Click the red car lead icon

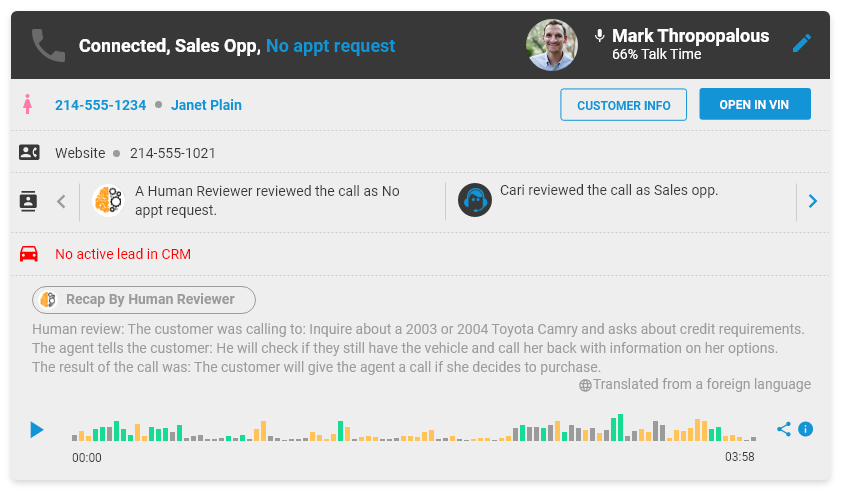tap(29, 254)
